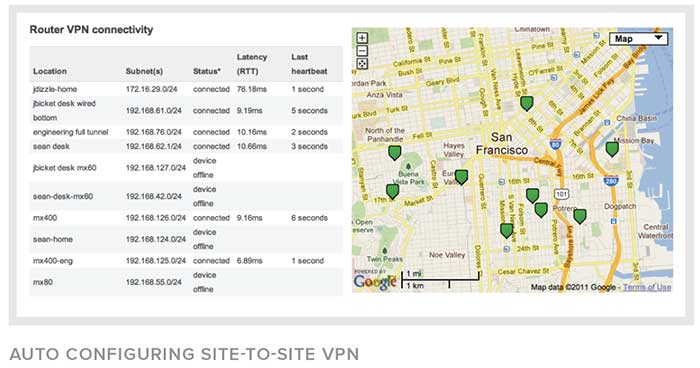Click the 10.16ms latency value
The width and height of the screenshot is (700, 368).
[x=252, y=132]
